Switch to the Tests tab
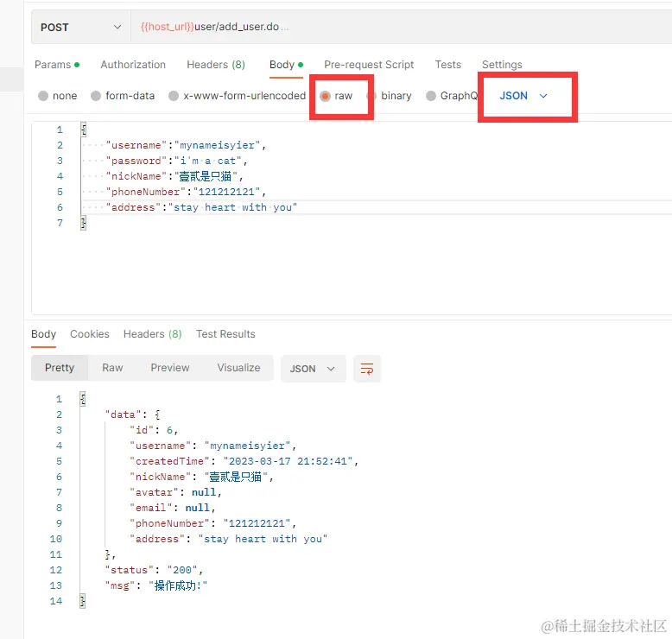672x639 pixels. (448, 65)
